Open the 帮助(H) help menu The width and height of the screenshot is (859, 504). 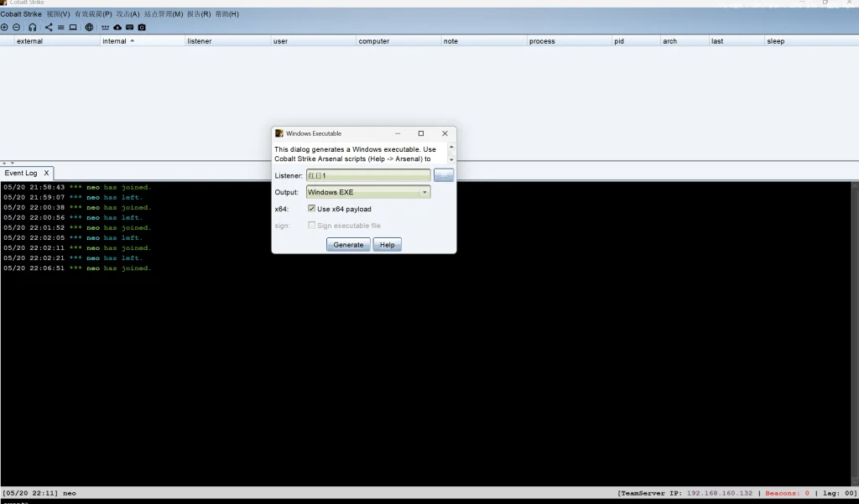pyautogui.click(x=226, y=14)
